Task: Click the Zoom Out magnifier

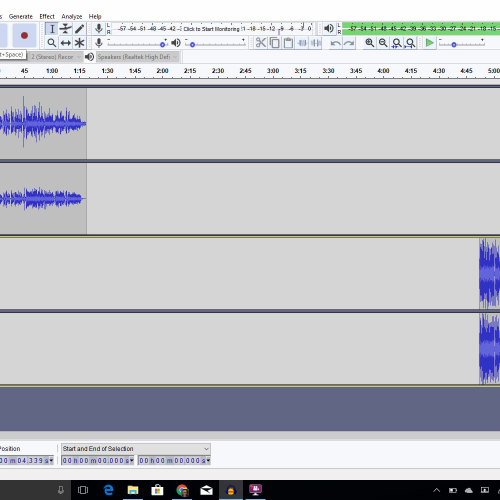Action: 383,43
